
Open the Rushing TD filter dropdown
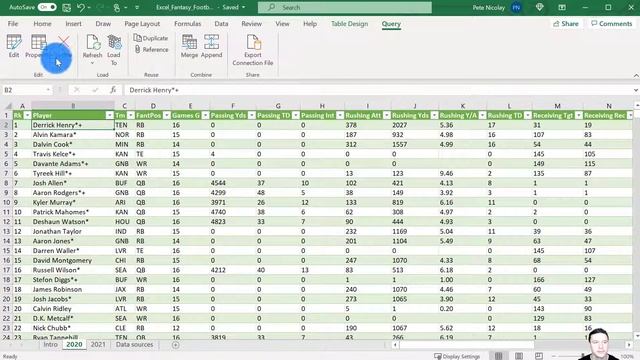click(x=527, y=116)
